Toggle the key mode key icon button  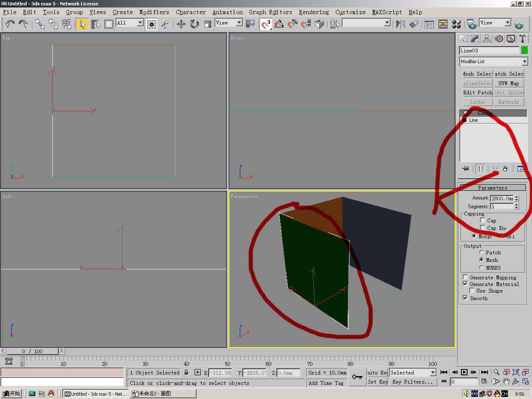tap(357, 377)
